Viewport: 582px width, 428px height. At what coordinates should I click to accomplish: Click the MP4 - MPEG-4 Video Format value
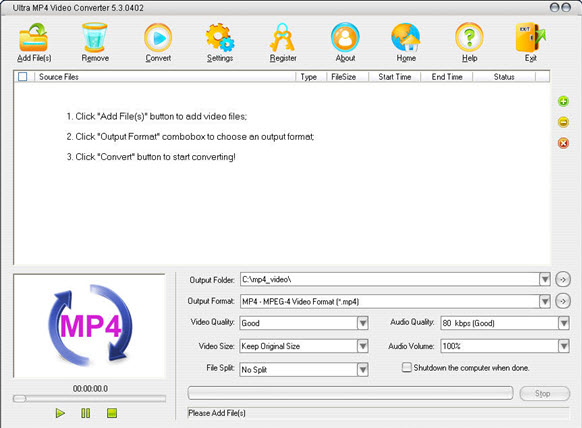click(300, 301)
